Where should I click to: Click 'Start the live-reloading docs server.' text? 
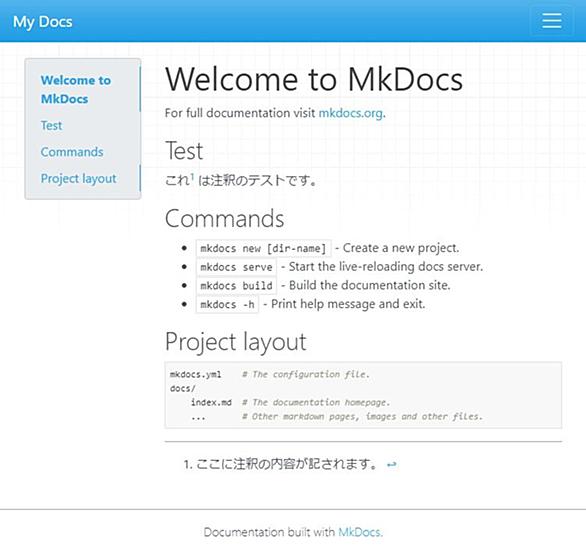(x=386, y=267)
